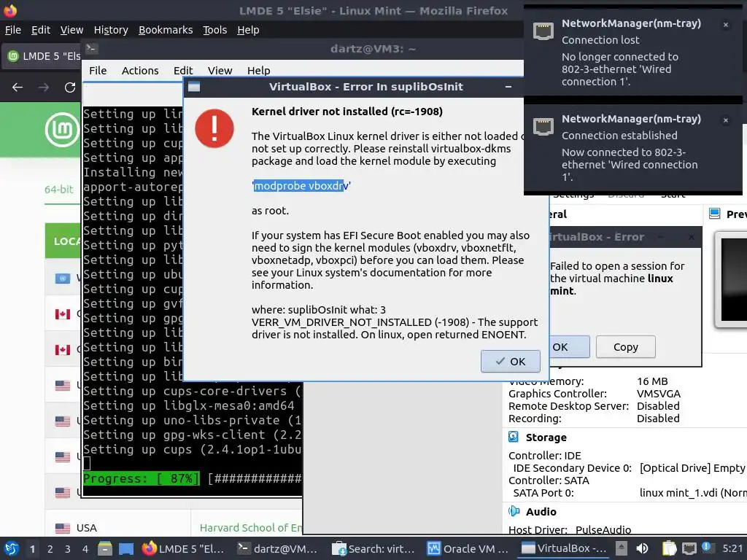
Task: Switch to workspace 1
Action: coord(32,549)
